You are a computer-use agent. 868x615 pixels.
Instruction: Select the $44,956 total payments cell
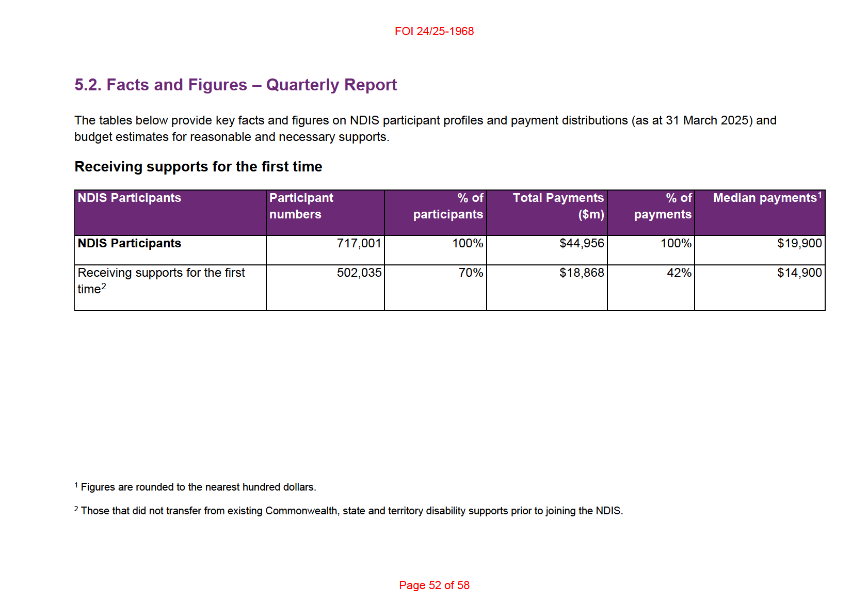tap(547, 250)
